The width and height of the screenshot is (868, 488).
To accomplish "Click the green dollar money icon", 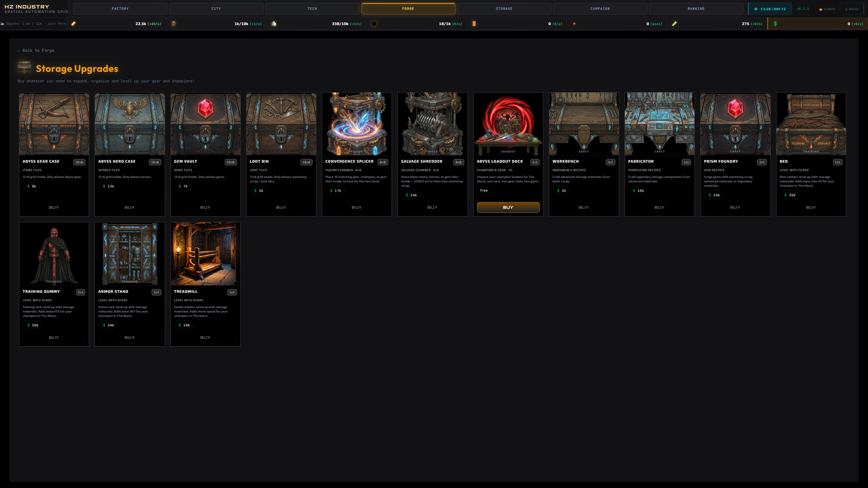I will (x=775, y=23).
